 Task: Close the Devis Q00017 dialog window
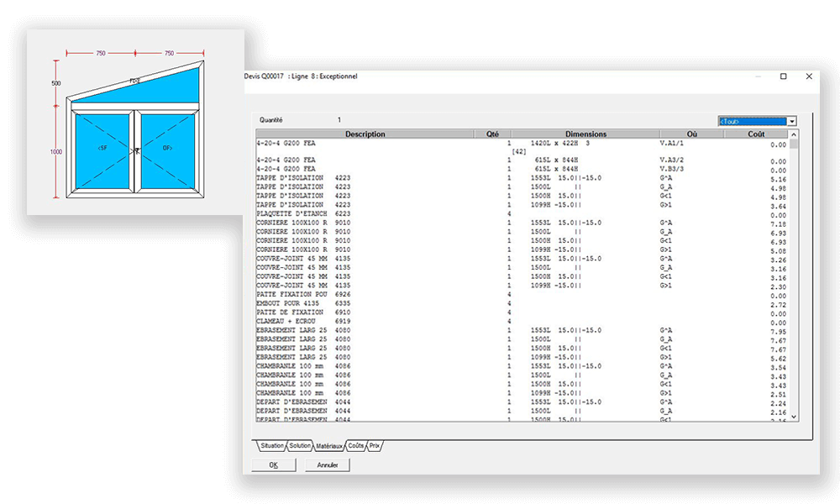(809, 76)
